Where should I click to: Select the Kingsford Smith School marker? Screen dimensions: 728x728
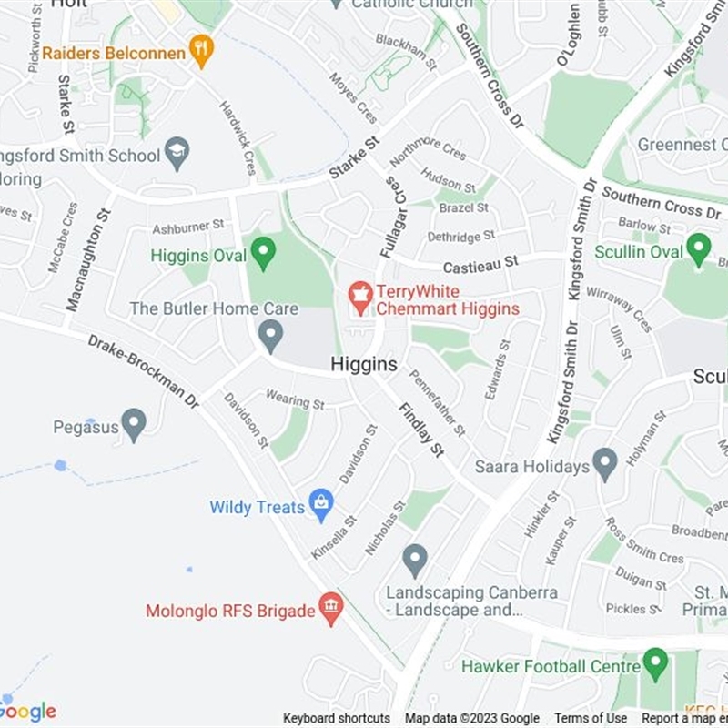(x=177, y=154)
